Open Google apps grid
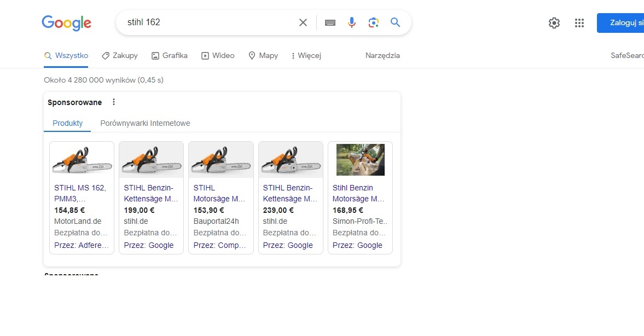The height and width of the screenshot is (336, 644). point(579,23)
